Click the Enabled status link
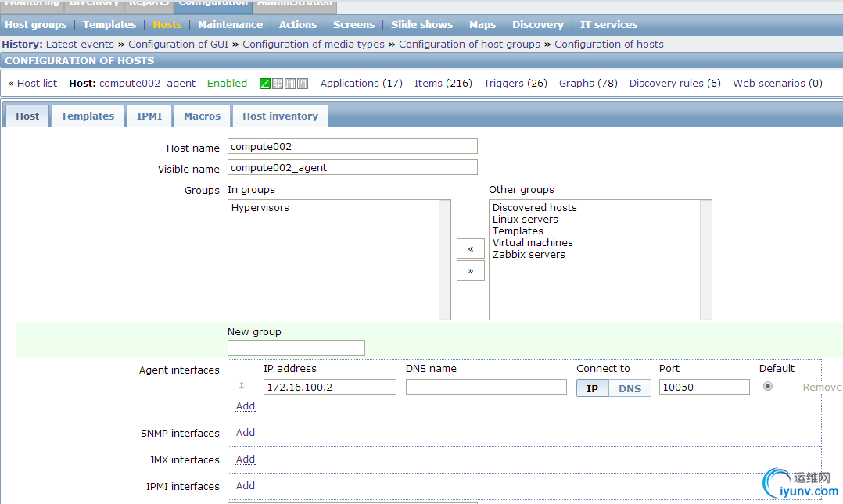Viewport: 843px width, 504px height. click(x=227, y=84)
